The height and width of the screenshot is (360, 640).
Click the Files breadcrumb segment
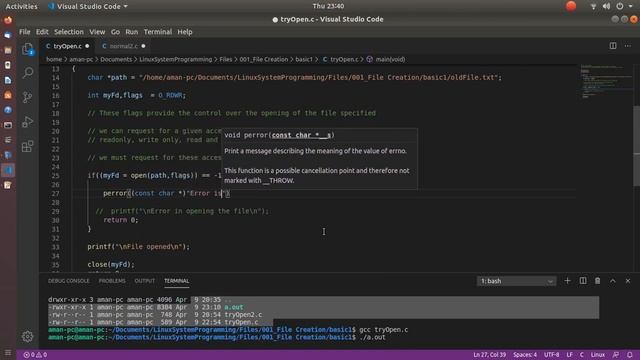click(x=225, y=59)
